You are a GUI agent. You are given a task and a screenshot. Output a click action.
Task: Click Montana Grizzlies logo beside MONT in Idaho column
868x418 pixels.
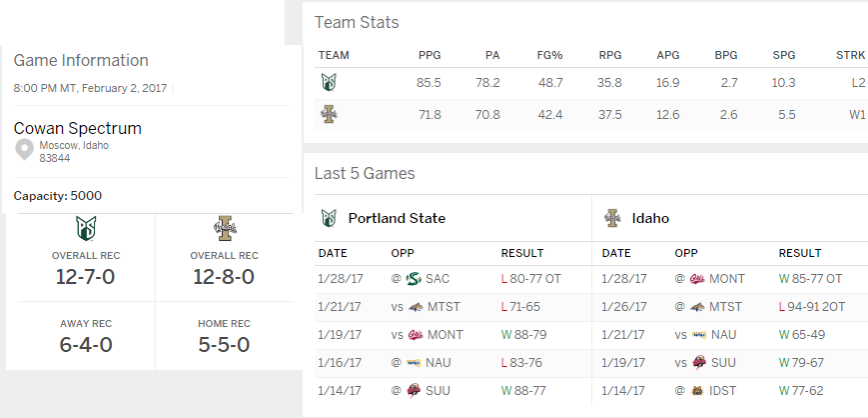[697, 279]
